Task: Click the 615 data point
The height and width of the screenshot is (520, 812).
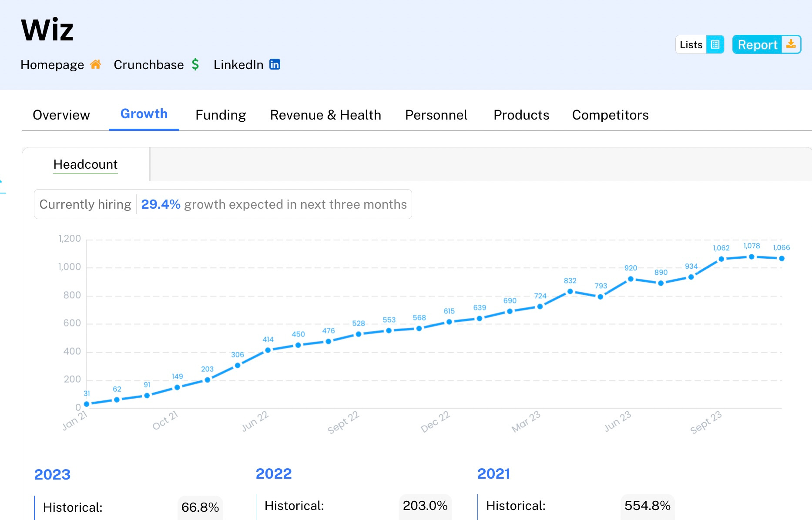Action: click(449, 322)
